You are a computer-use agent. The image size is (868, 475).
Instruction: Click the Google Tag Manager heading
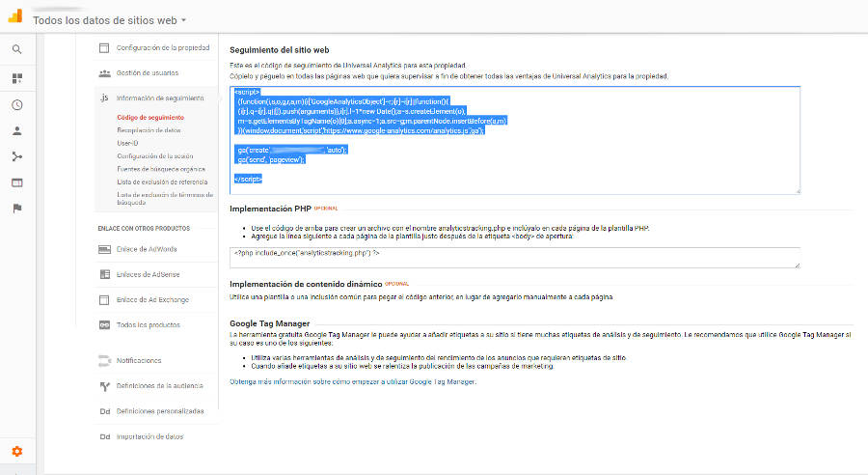[x=270, y=323]
